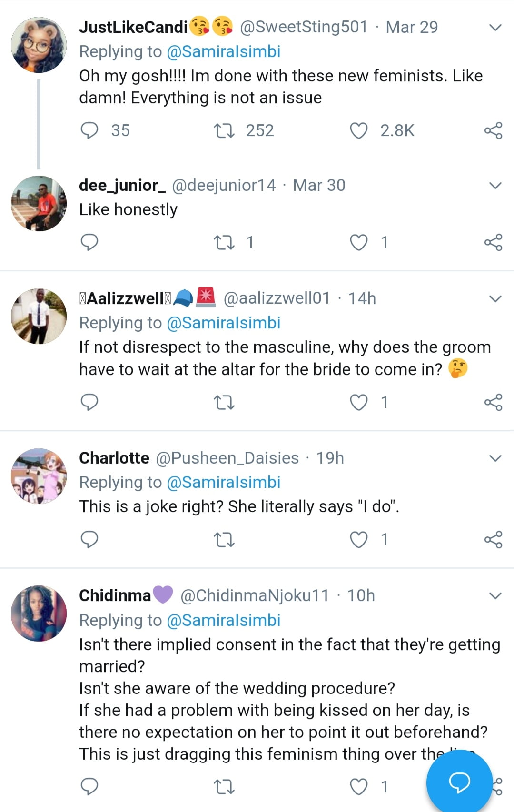Reply to JustLikeCandi's tweet
Screen dimensions: 514x812
pos(89,130)
